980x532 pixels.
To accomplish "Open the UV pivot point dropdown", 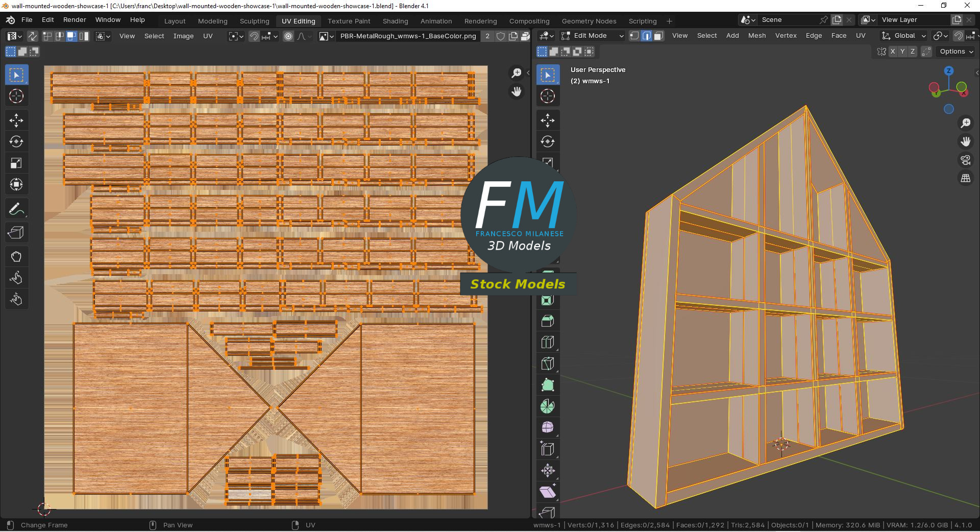I will coord(236,36).
